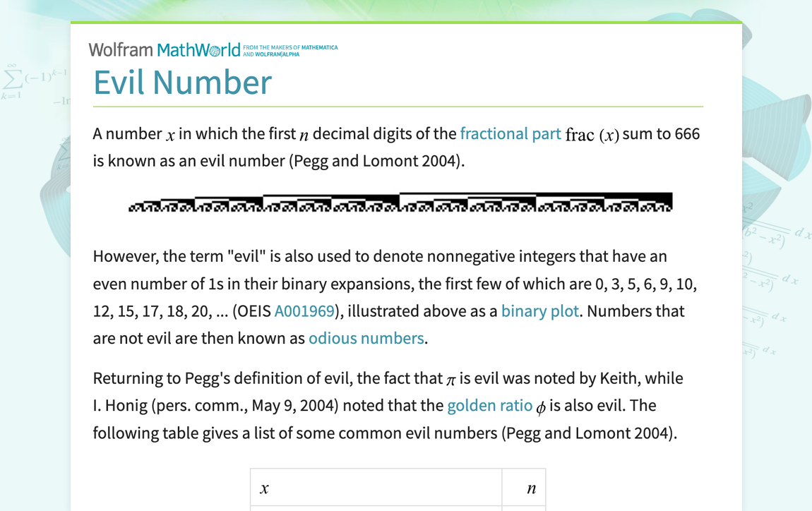Open the Wolfram MathWorld logo link

pos(164,50)
